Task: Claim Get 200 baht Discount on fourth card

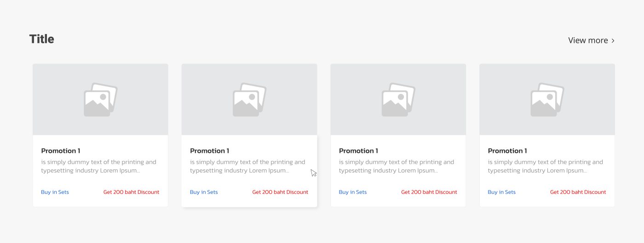Action: [x=578, y=192]
